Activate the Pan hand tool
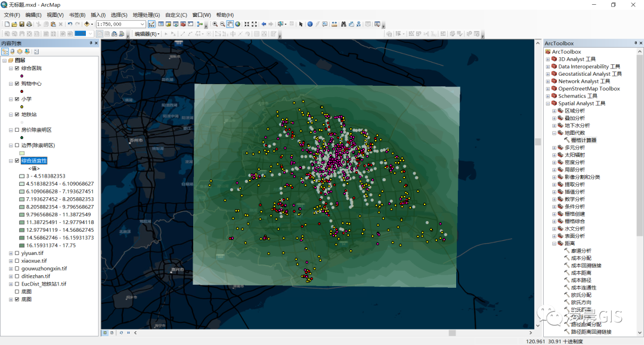This screenshot has width=644, height=345. pos(230,24)
